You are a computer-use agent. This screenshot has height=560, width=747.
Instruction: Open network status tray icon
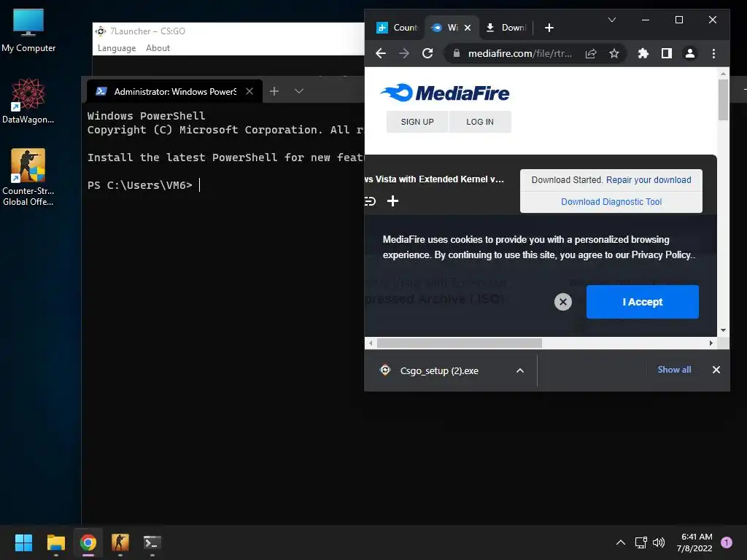640,542
